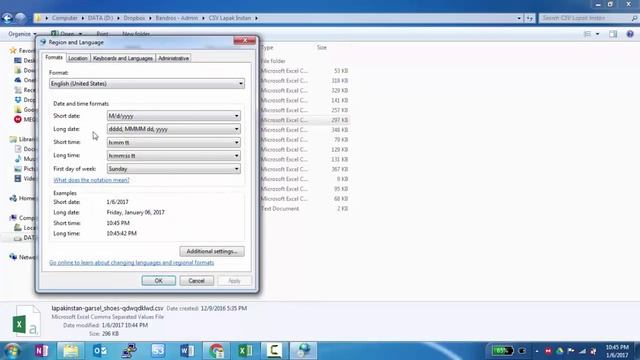Viewport: 640px width, 360px height.
Task: Open Outlook from the taskbar
Action: coord(100,351)
